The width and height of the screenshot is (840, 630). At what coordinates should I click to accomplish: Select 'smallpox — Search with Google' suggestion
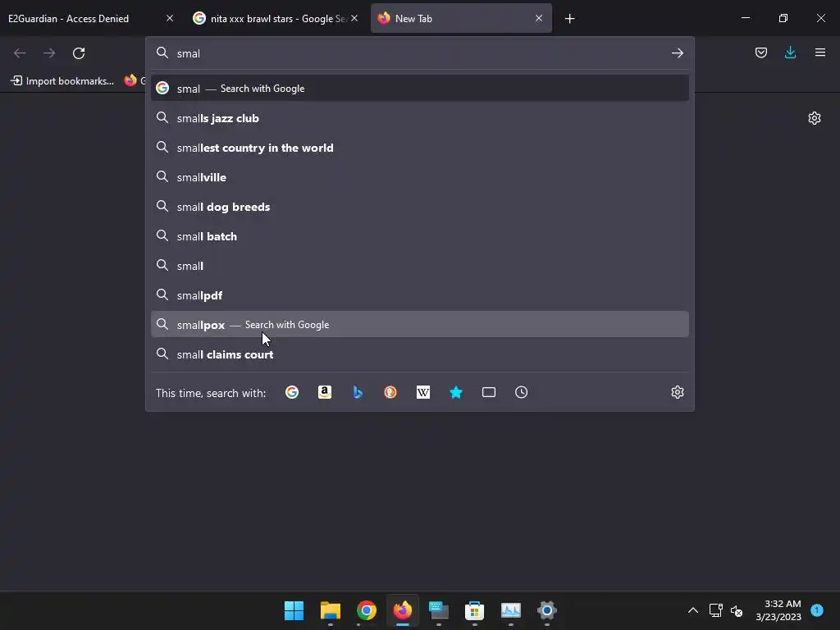click(420, 324)
